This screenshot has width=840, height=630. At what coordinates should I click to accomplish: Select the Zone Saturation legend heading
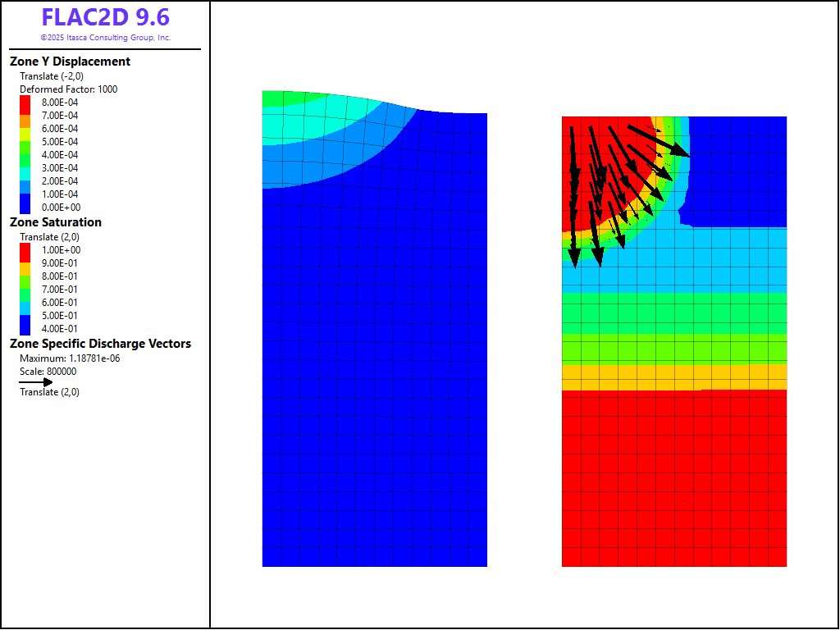[x=56, y=222]
